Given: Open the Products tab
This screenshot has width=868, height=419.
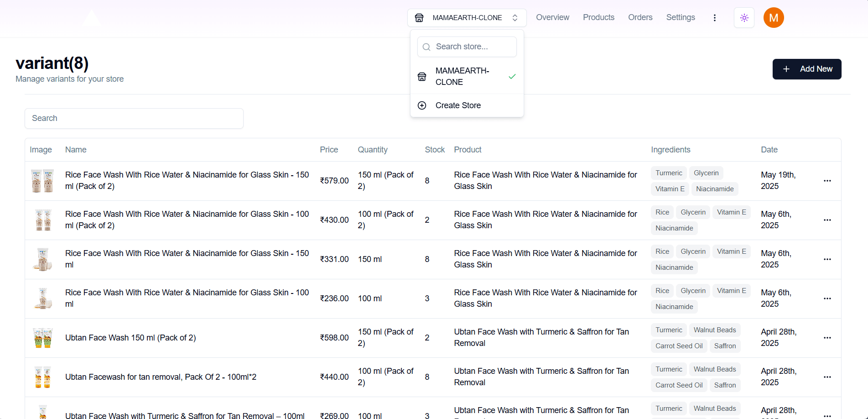Looking at the screenshot, I should point(598,17).
